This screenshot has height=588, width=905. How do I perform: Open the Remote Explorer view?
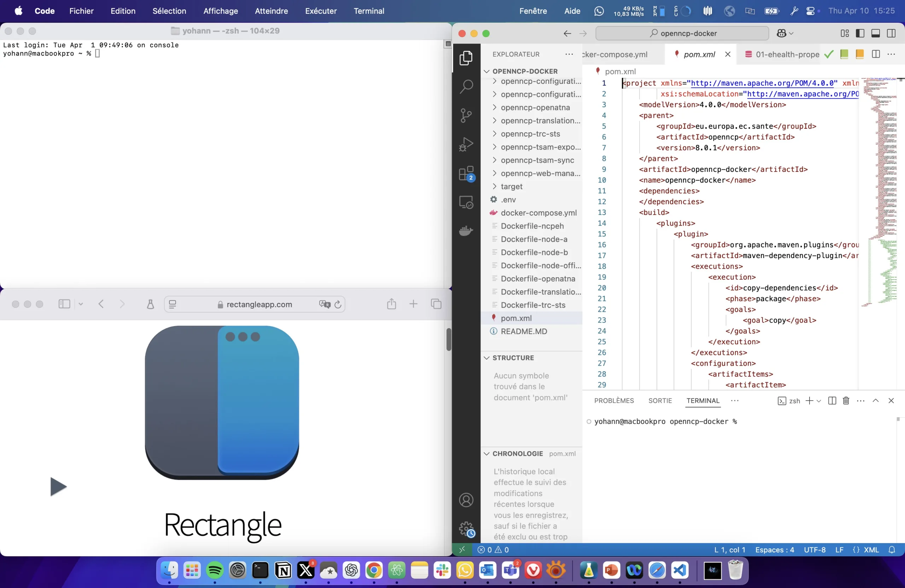point(466,202)
